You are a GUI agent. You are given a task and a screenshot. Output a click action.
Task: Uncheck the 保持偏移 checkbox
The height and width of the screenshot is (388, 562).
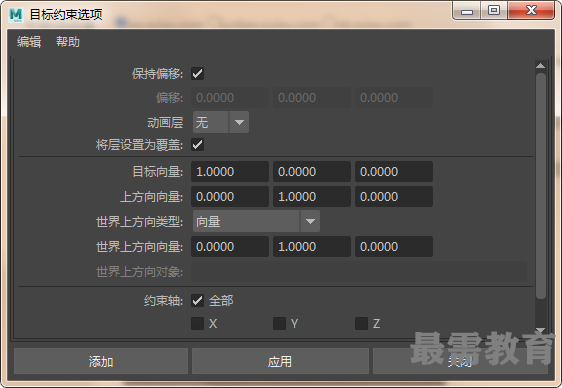click(x=197, y=73)
